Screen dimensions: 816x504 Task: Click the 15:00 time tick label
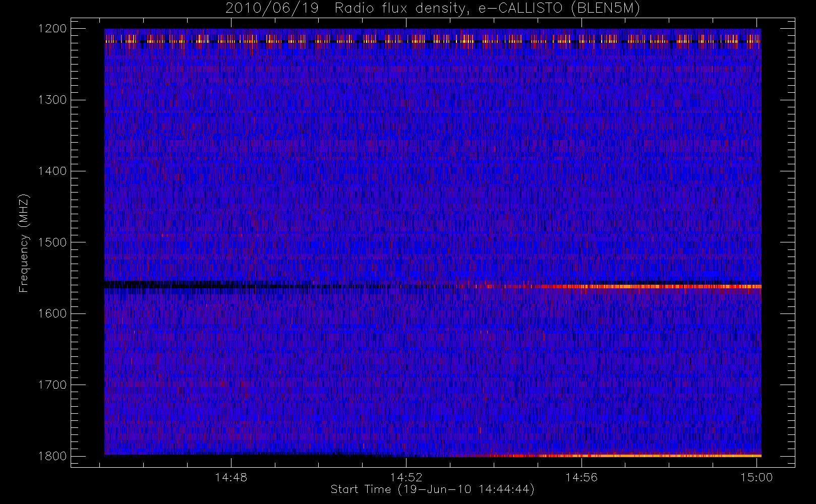pos(756,477)
